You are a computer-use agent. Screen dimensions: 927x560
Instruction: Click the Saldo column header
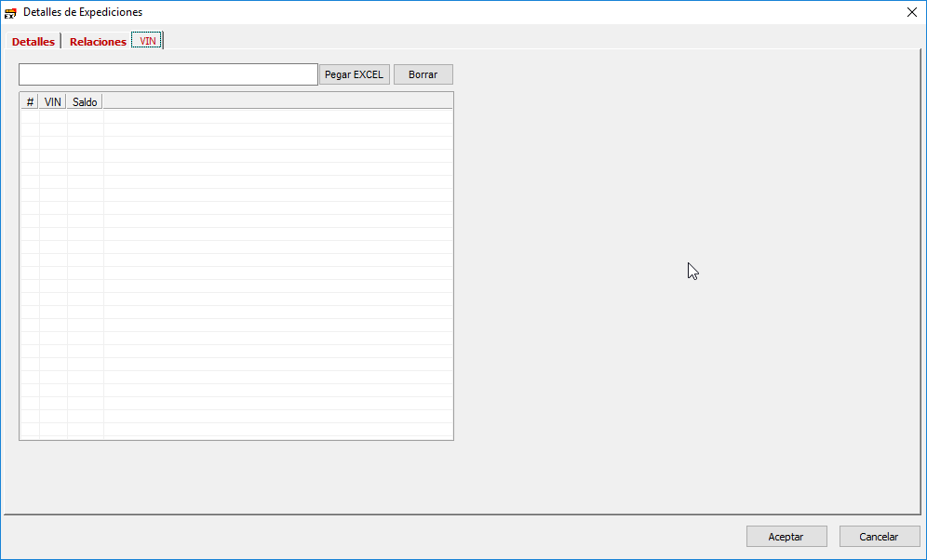pyautogui.click(x=85, y=101)
